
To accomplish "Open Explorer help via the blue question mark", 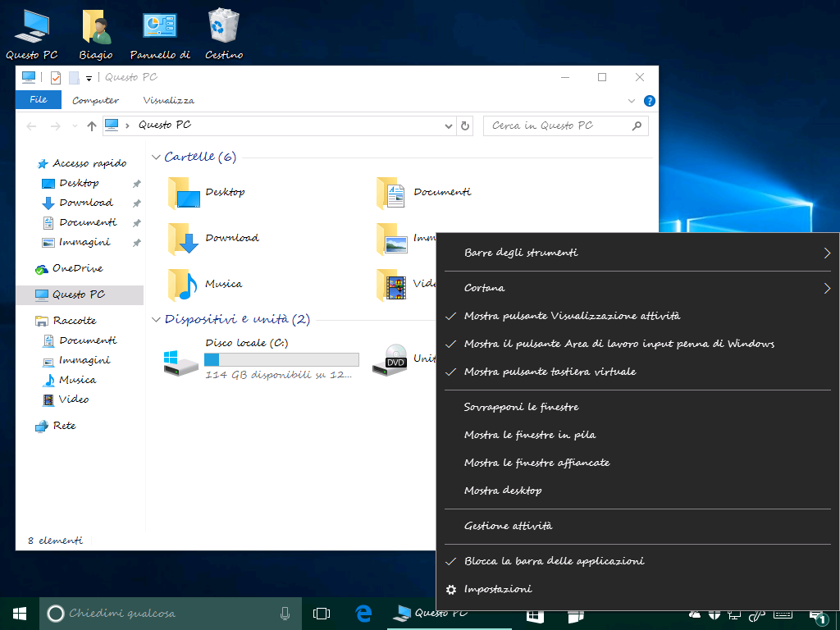I will pyautogui.click(x=650, y=101).
